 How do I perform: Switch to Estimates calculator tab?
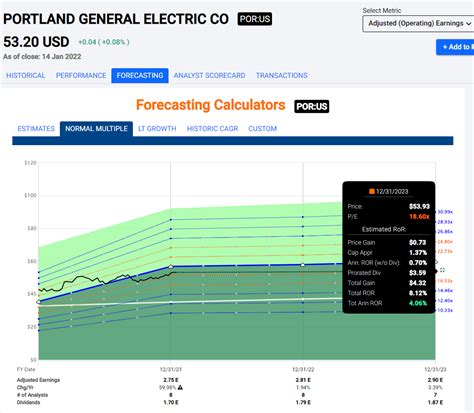[x=36, y=129]
